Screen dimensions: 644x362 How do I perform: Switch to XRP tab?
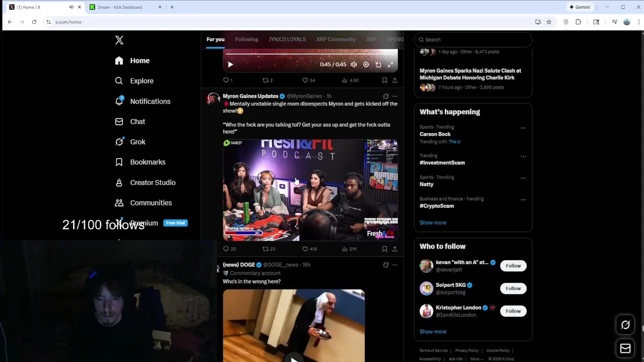pos(371,39)
